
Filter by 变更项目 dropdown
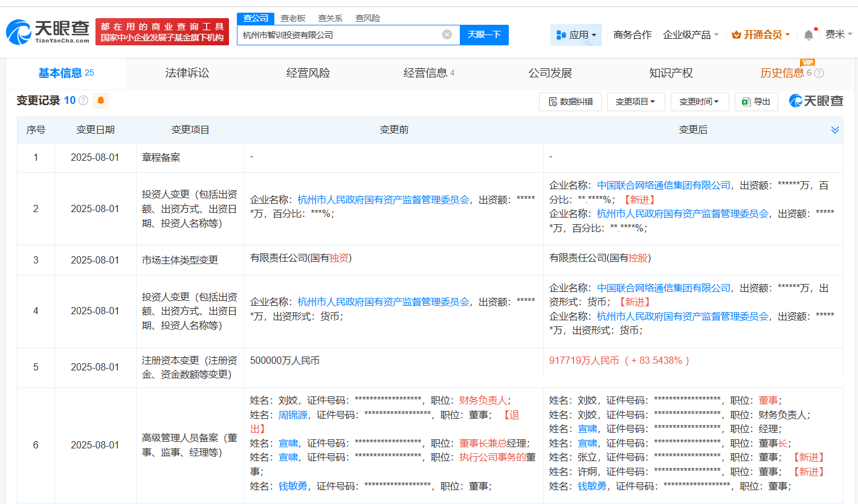pos(636,102)
